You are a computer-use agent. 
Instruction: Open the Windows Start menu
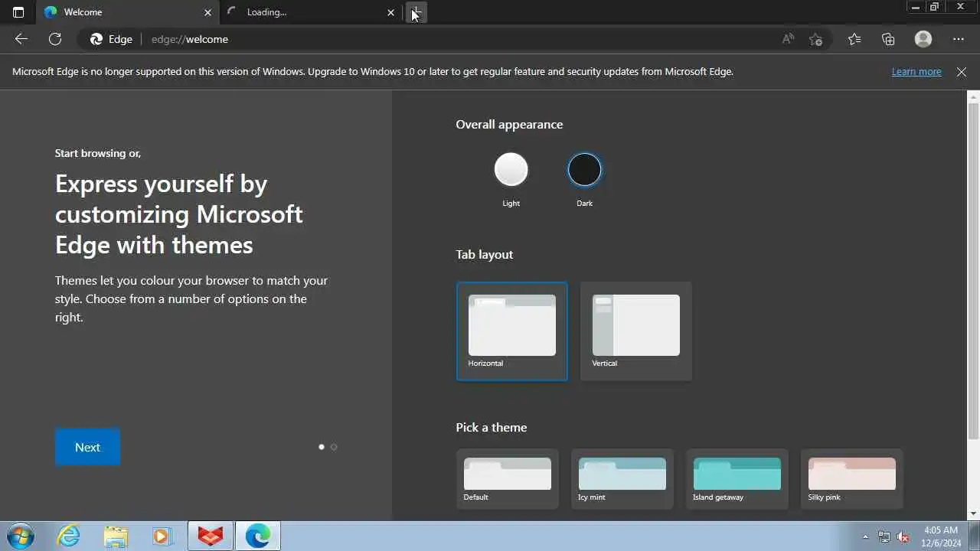coord(20,536)
